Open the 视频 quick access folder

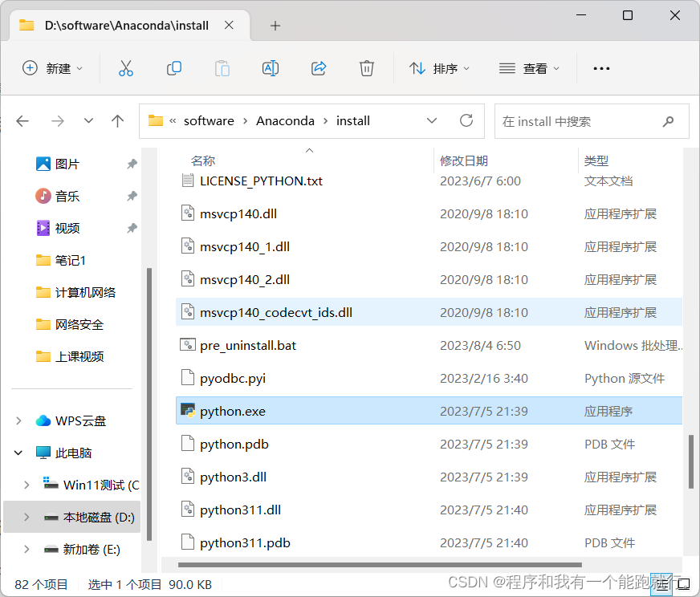[58, 228]
